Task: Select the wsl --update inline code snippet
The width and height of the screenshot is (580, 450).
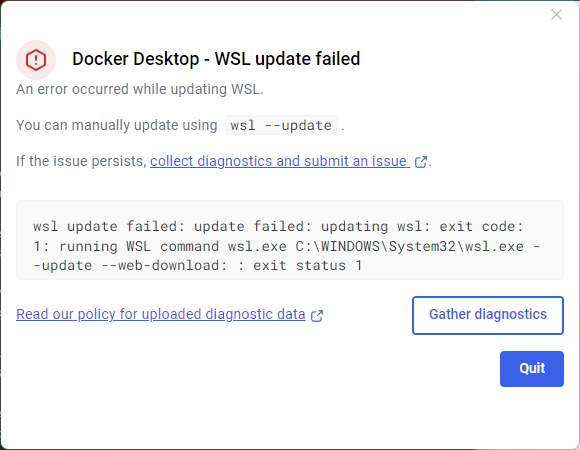Action: pyautogui.click(x=281, y=125)
